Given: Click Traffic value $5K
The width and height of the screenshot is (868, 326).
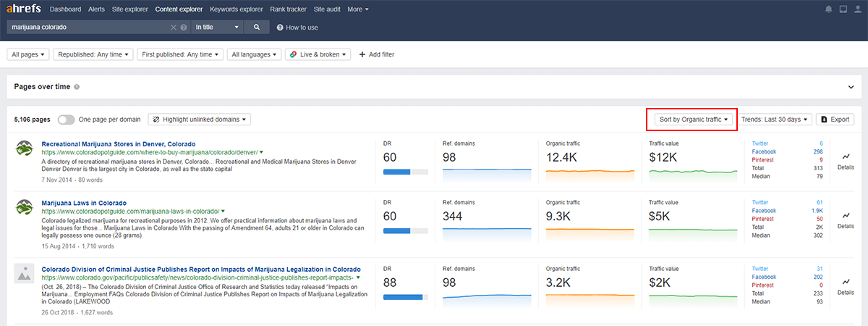Looking at the screenshot, I should pos(658,216).
